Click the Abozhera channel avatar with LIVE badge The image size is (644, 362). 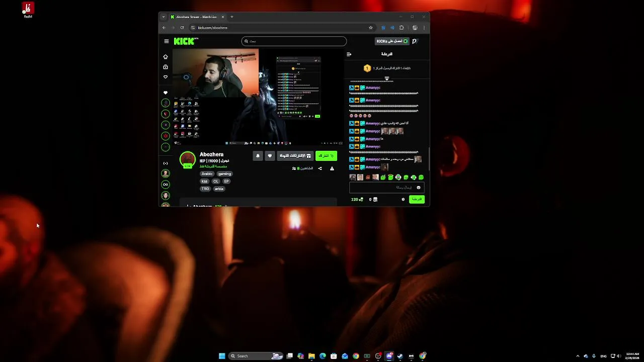[x=188, y=159]
